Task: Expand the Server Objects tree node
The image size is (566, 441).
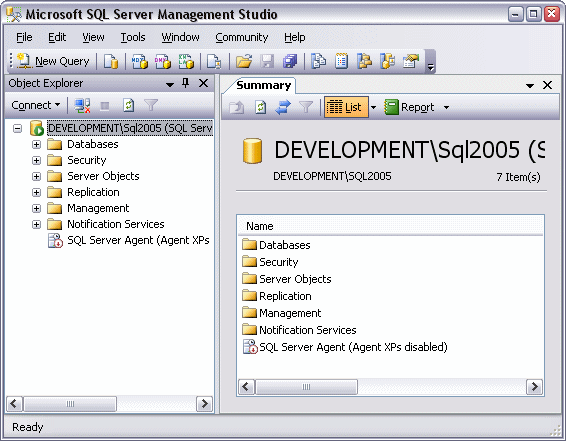Action: coord(36,176)
